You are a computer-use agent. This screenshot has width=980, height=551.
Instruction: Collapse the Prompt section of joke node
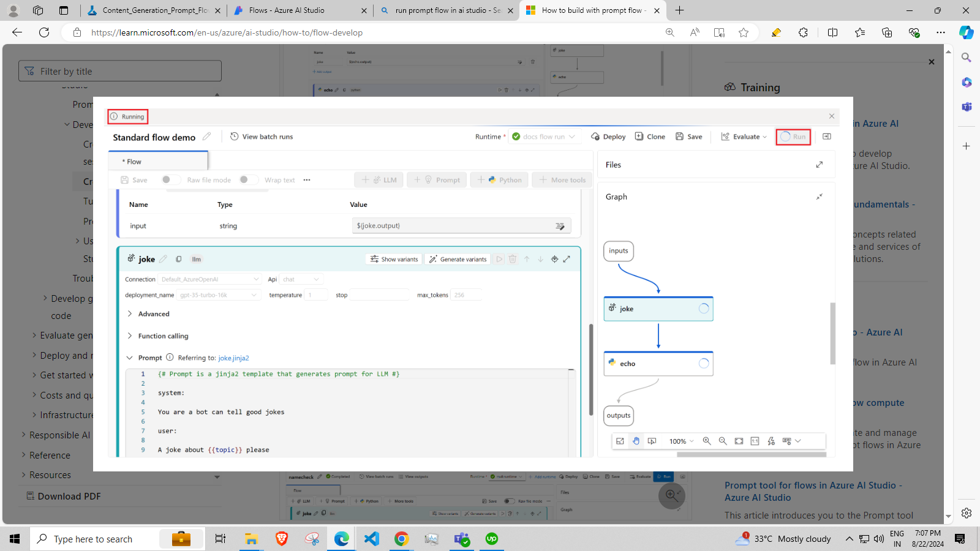click(129, 358)
